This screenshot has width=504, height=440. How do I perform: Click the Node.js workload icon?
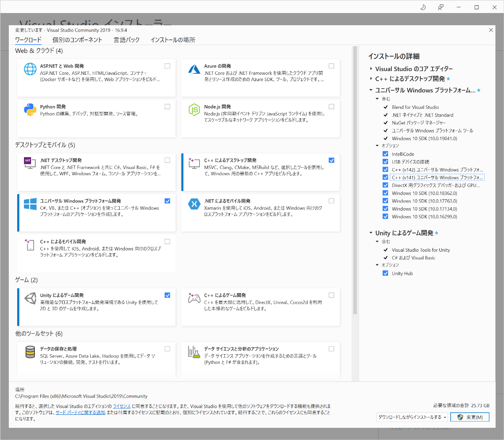point(194,110)
